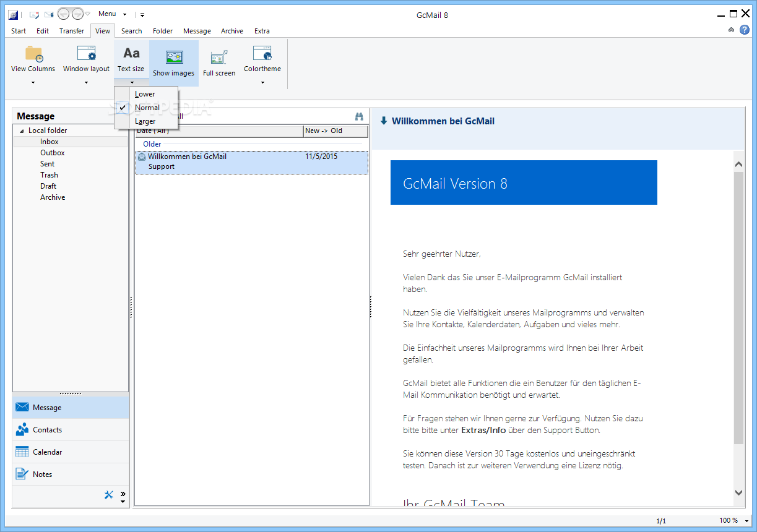This screenshot has width=757, height=532.
Task: Choose Lower text size option
Action: pos(147,94)
